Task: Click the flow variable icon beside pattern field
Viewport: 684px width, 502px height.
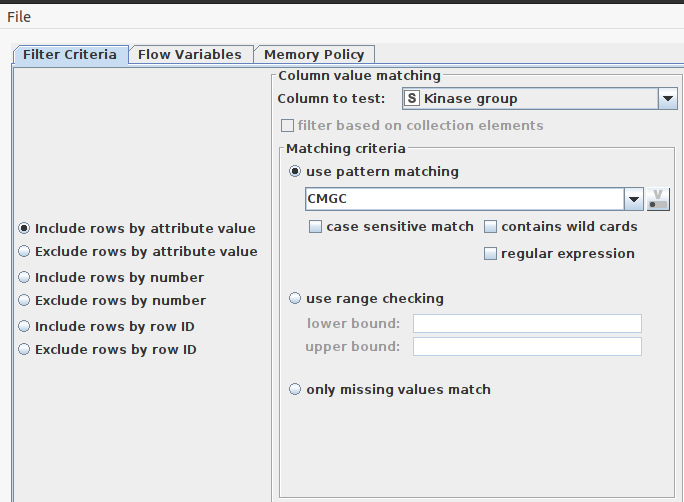Action: (658, 199)
